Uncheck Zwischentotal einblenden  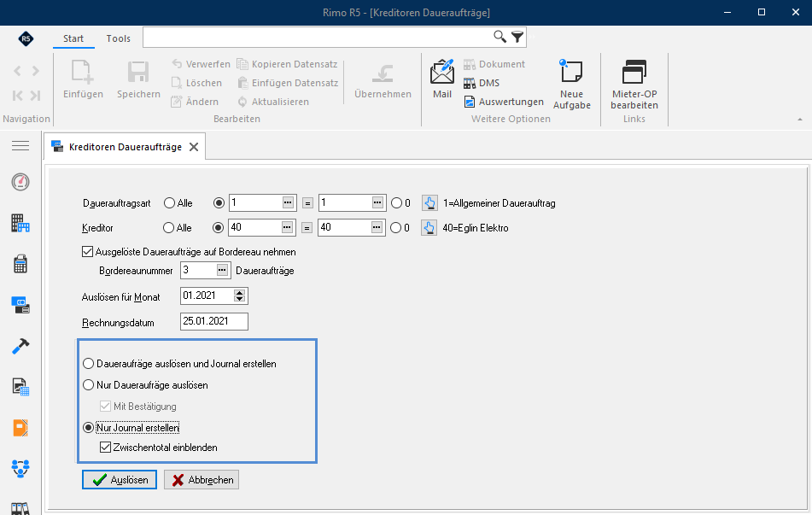coord(106,448)
